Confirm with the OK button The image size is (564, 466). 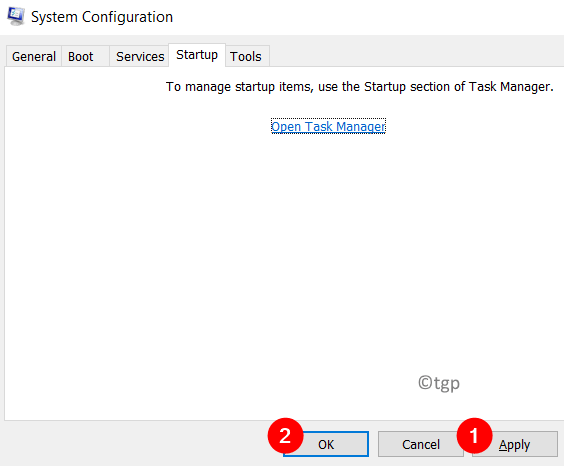[x=326, y=444]
